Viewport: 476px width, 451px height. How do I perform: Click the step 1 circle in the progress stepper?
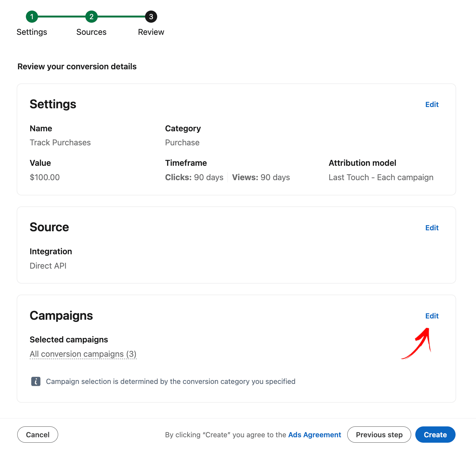click(x=32, y=17)
